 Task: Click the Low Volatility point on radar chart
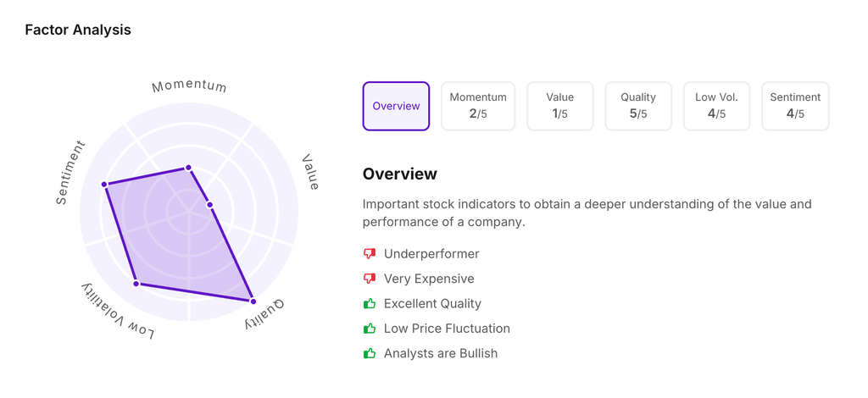click(x=136, y=284)
